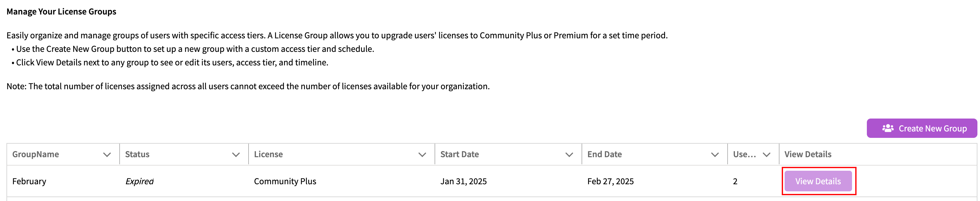Click the Start Date header label
This screenshot has width=980, height=201.
tap(460, 154)
